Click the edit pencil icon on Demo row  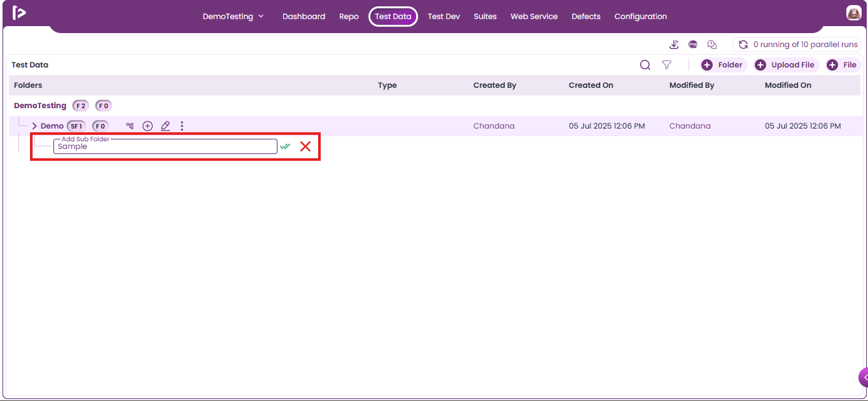pyautogui.click(x=165, y=126)
